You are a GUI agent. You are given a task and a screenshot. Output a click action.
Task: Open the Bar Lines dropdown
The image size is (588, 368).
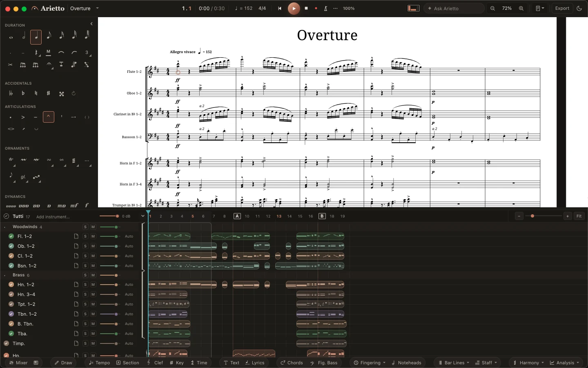point(454,363)
